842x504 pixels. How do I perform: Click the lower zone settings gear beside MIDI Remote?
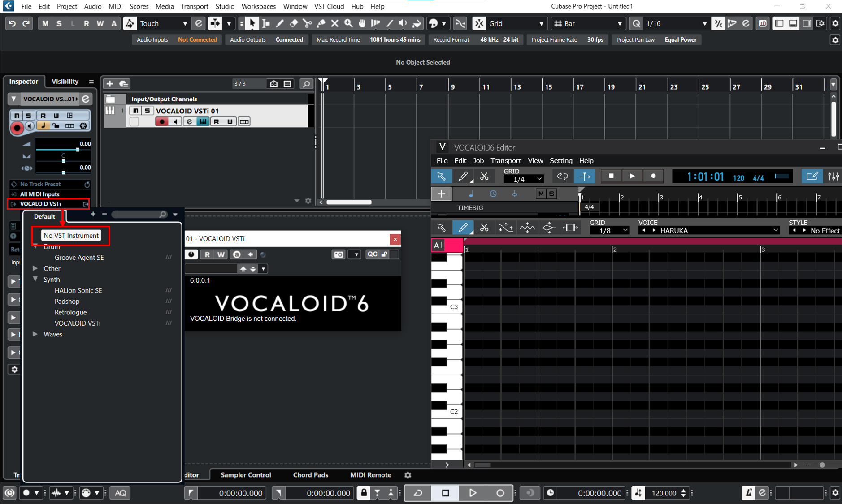[408, 475]
